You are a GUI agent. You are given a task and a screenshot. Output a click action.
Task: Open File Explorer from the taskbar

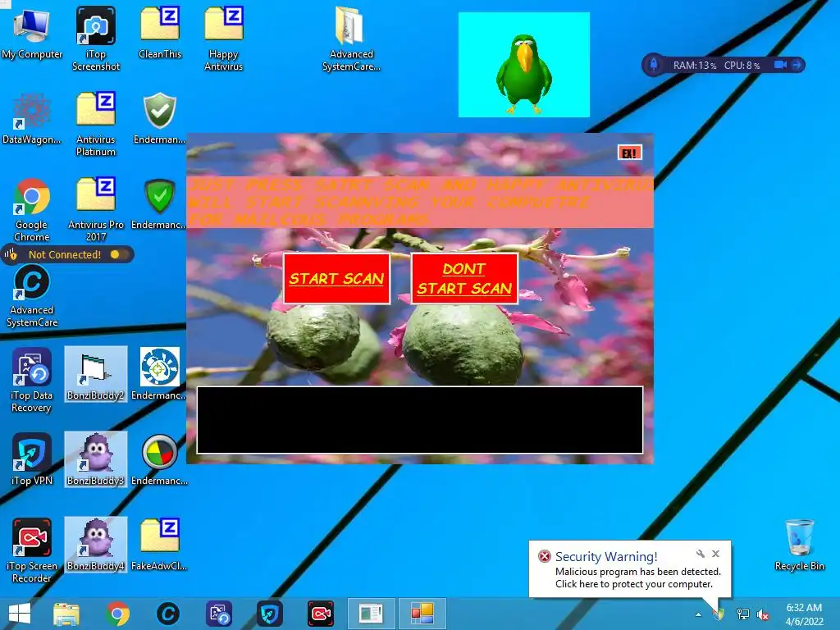66,614
